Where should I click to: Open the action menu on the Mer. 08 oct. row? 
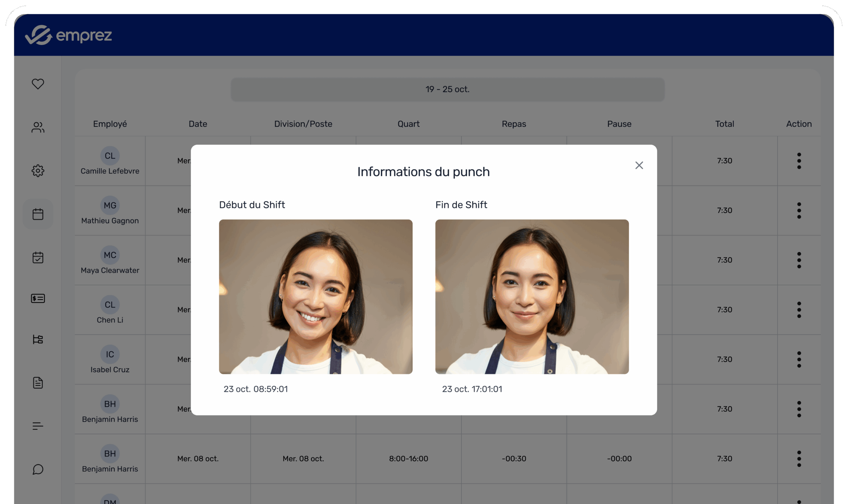pyautogui.click(x=799, y=459)
